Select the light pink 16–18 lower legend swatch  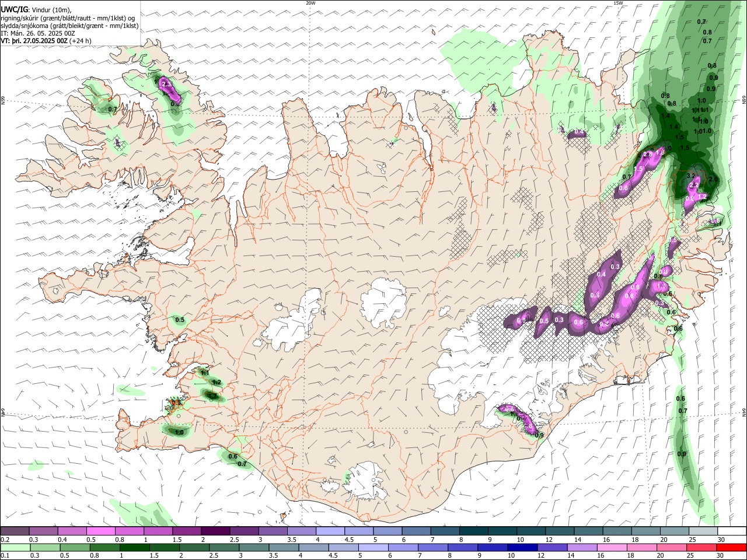point(612,548)
